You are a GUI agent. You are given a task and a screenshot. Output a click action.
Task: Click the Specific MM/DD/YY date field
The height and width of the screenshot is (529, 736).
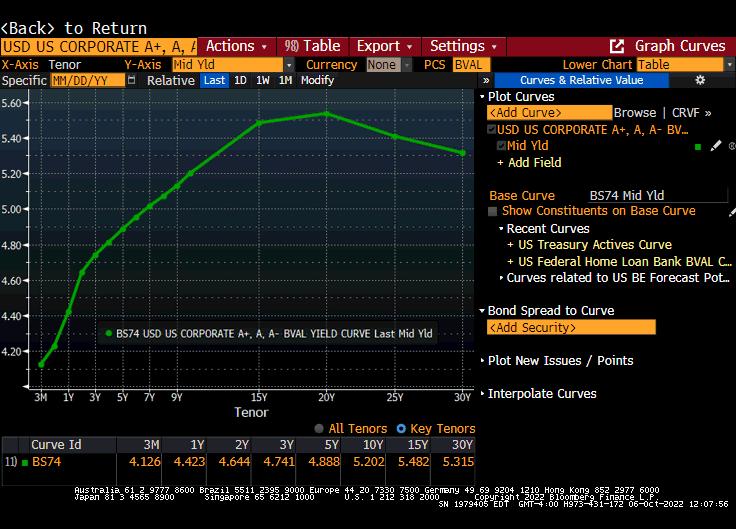(87, 80)
